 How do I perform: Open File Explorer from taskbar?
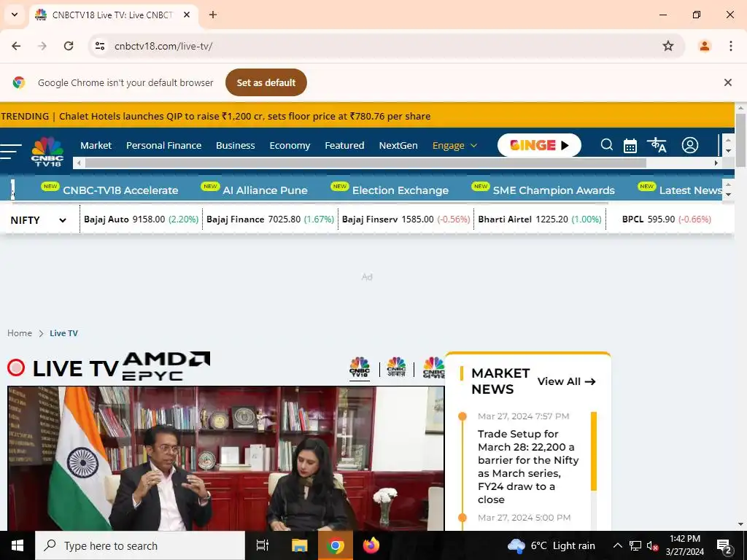(299, 545)
